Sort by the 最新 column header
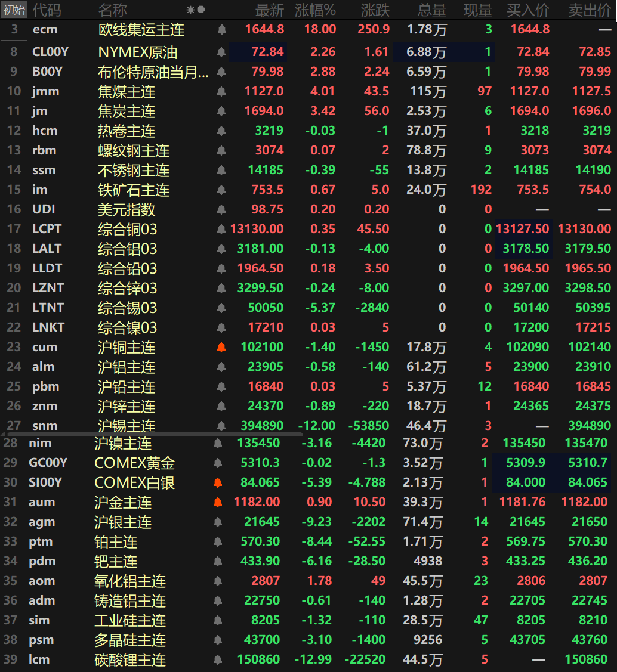 (x=269, y=10)
